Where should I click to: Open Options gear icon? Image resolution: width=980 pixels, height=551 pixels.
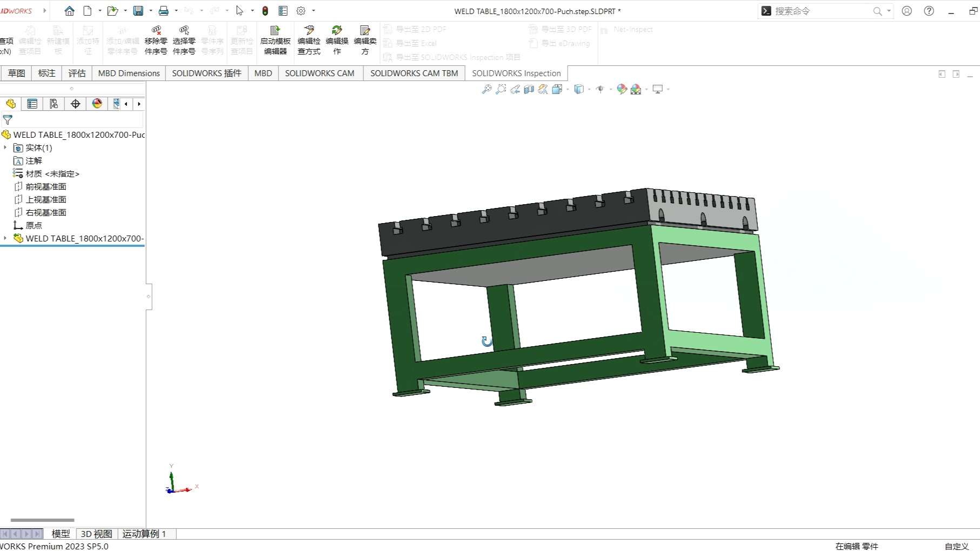(x=301, y=11)
